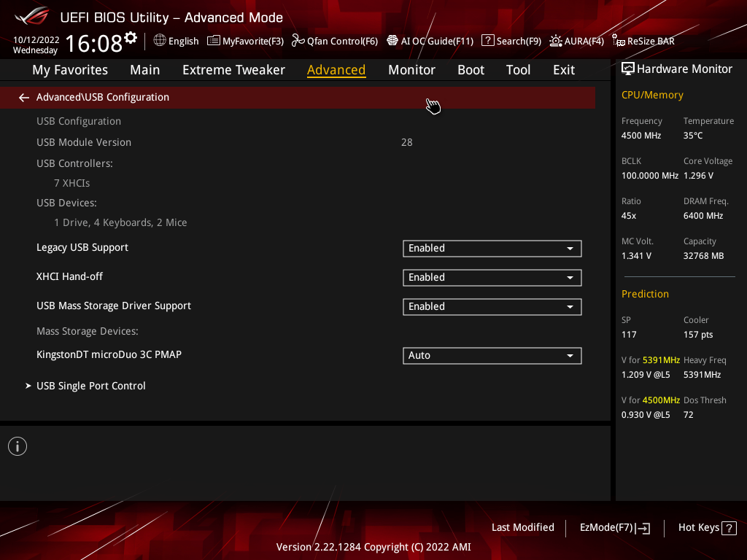
Task: Select KingstonDT microDuo 3C PMAP label
Action: (109, 355)
